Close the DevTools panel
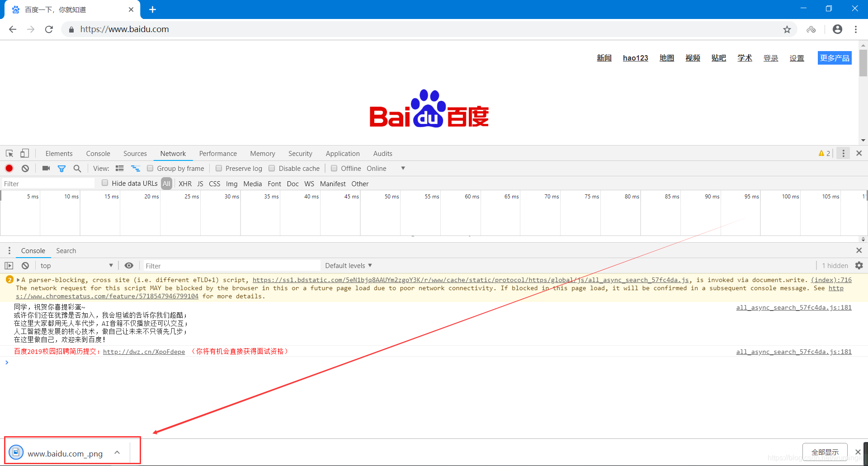This screenshot has height=466, width=868. pyautogui.click(x=859, y=153)
